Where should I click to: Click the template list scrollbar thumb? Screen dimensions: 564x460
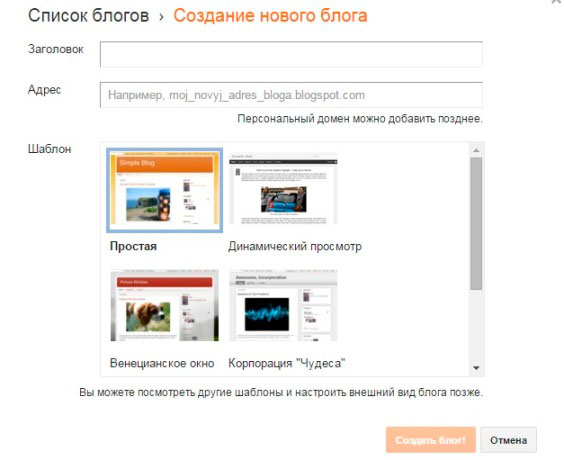tap(476, 223)
